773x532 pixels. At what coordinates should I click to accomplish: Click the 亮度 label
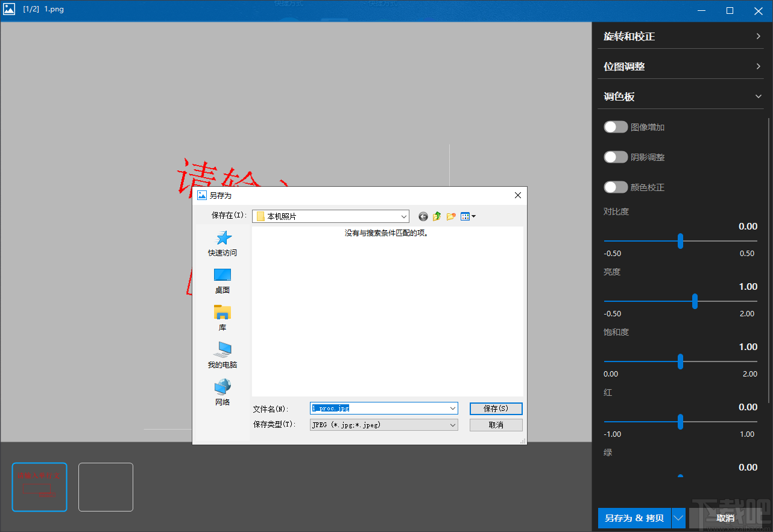612,272
